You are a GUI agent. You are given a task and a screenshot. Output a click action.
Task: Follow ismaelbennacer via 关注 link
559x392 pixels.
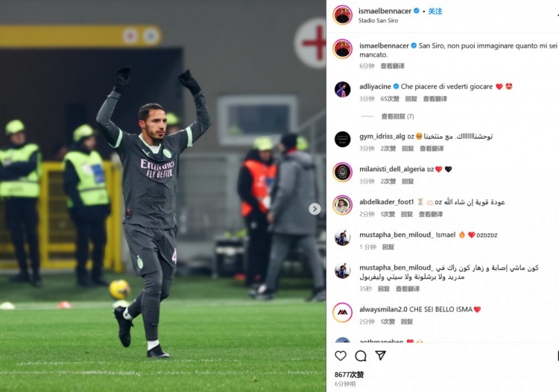[435, 11]
